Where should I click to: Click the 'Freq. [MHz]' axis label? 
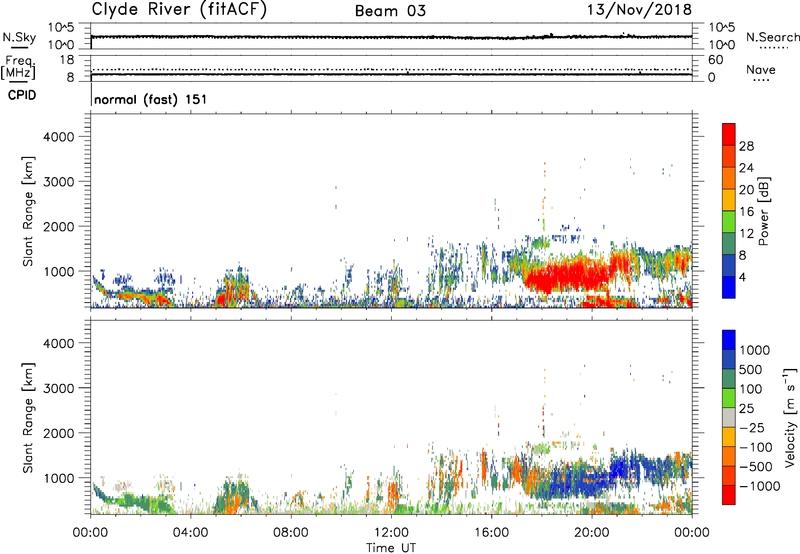19,68
